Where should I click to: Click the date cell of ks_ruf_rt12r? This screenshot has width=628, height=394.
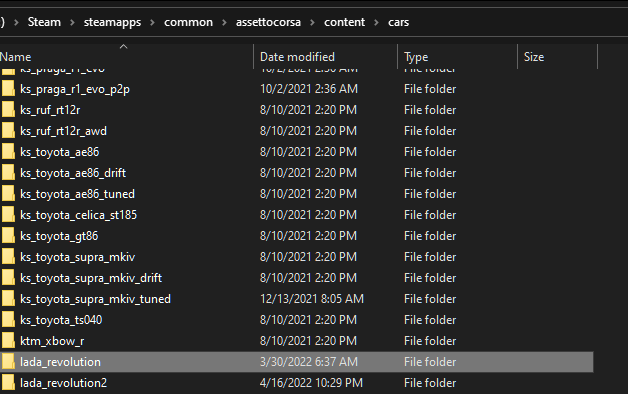(x=308, y=110)
